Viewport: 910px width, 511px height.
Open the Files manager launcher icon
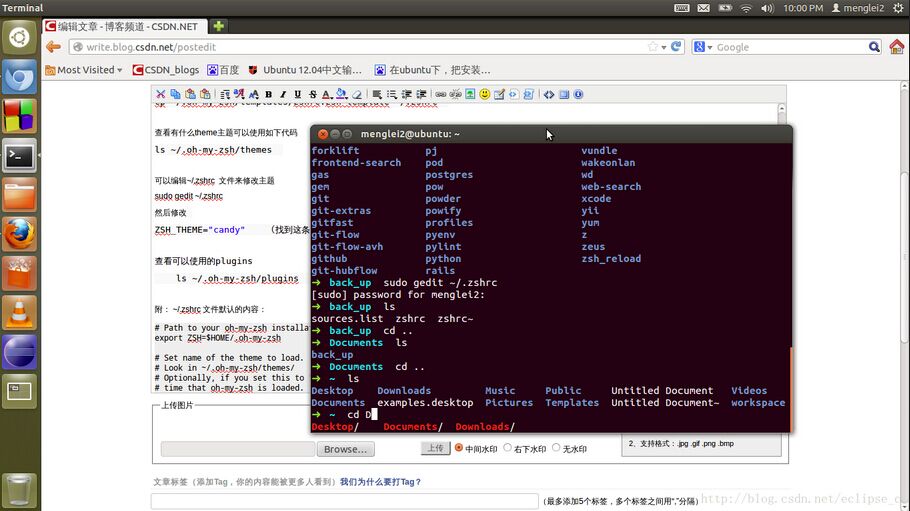20,195
